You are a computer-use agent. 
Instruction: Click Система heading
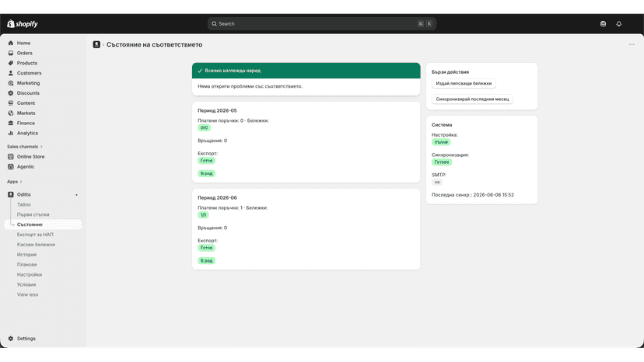coord(442,125)
